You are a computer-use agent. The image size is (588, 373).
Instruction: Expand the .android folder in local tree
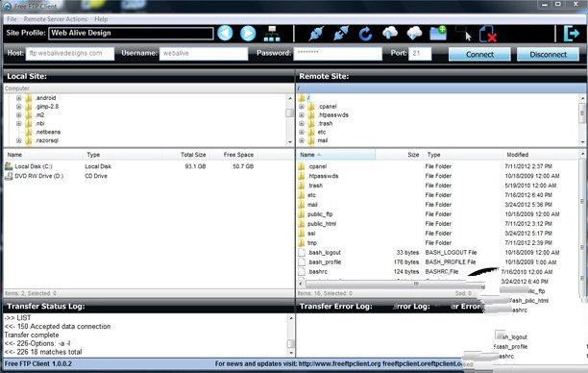[19, 98]
